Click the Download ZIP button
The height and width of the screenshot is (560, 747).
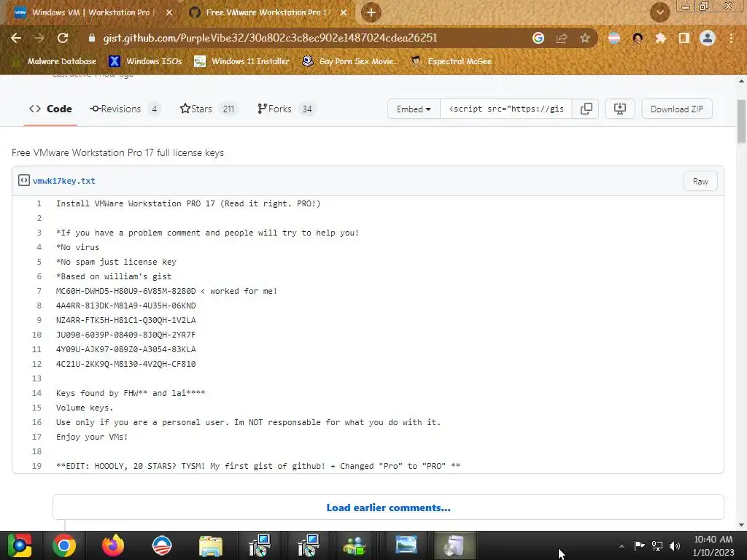pos(676,109)
